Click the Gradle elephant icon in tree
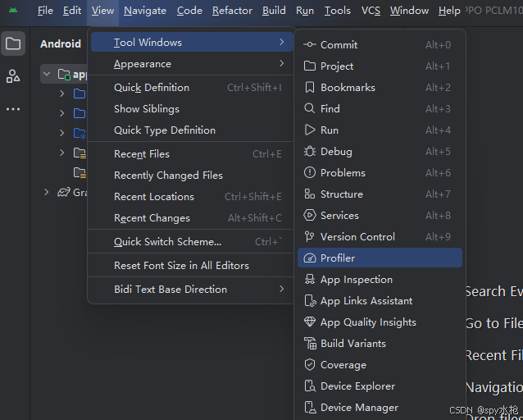Image resolution: width=523 pixels, height=420 pixels. tap(64, 192)
